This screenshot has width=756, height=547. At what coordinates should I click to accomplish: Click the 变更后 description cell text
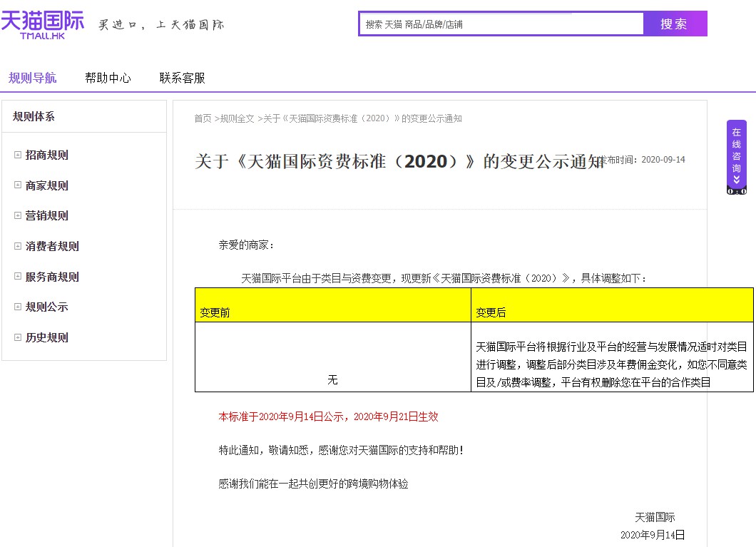tap(611, 364)
